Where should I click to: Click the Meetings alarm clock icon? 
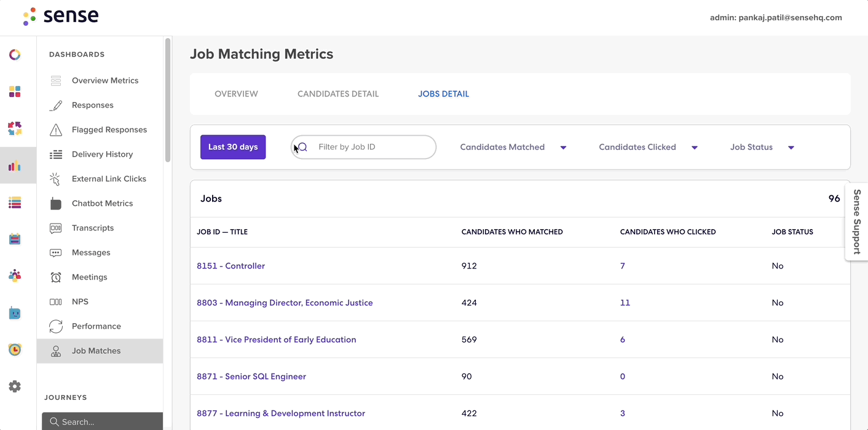tap(56, 277)
